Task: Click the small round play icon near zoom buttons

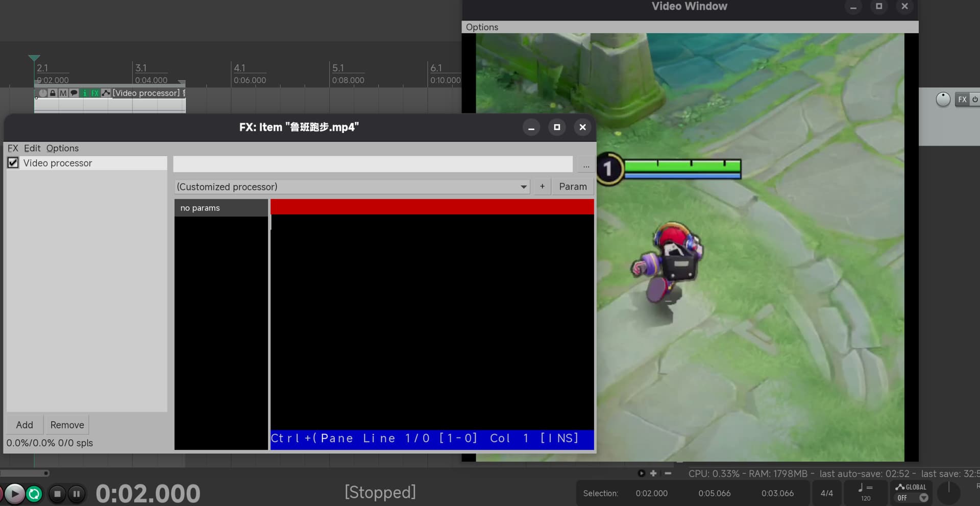Action: pos(642,473)
